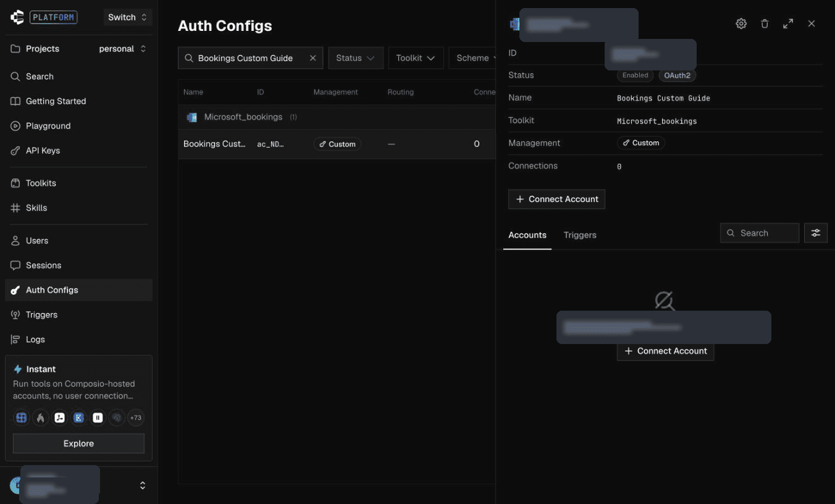835x504 pixels.
Task: Click the ac_ND... ID cell
Action: (271, 144)
